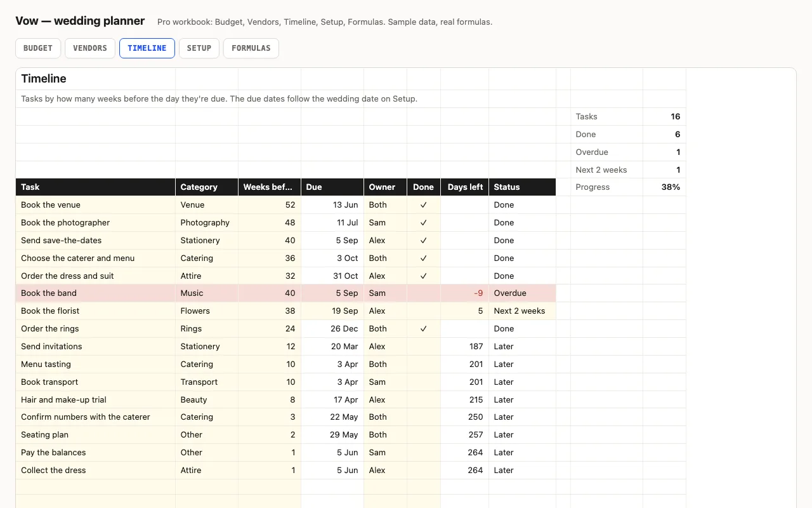
Task: Select the Timeline tab
Action: pyautogui.click(x=147, y=48)
